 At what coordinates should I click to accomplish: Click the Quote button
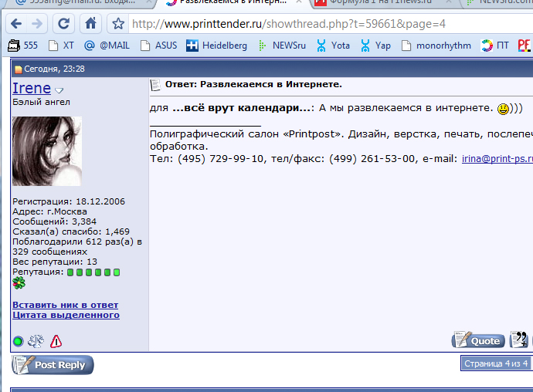(x=478, y=340)
